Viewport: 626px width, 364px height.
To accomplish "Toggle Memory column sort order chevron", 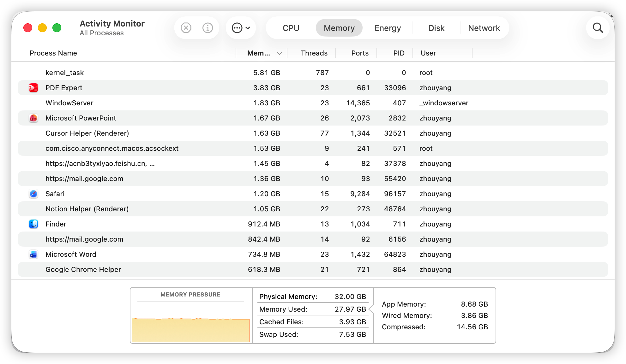I will [280, 53].
